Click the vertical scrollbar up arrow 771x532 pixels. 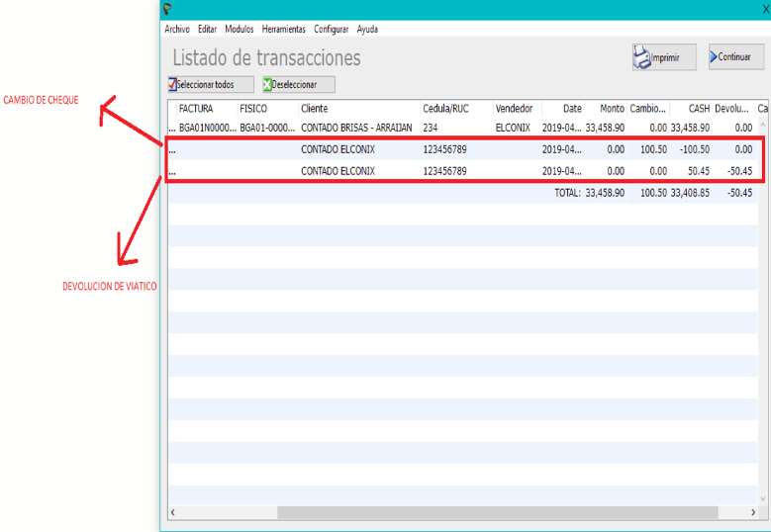coord(763,125)
